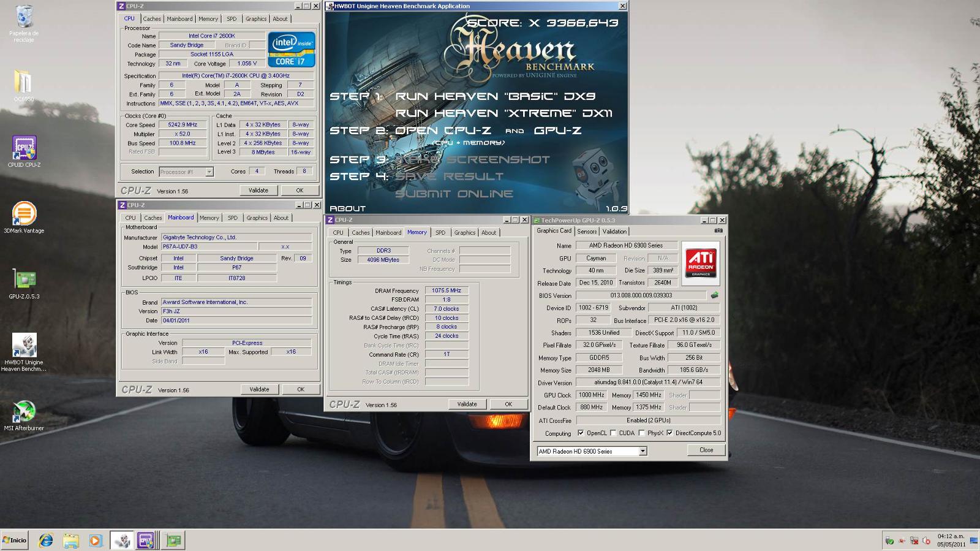The height and width of the screenshot is (551, 980).
Task: Switch to Validation tab in GPU-Z
Action: coord(614,232)
